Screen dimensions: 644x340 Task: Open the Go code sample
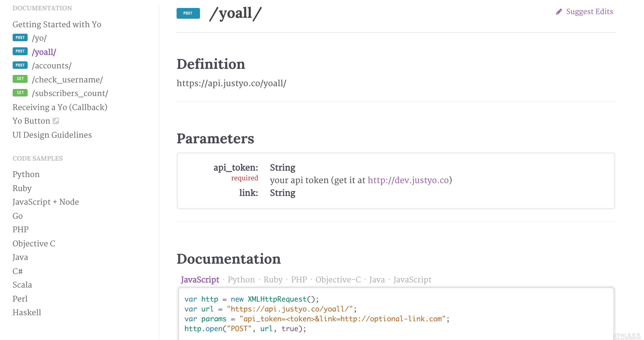(18, 216)
